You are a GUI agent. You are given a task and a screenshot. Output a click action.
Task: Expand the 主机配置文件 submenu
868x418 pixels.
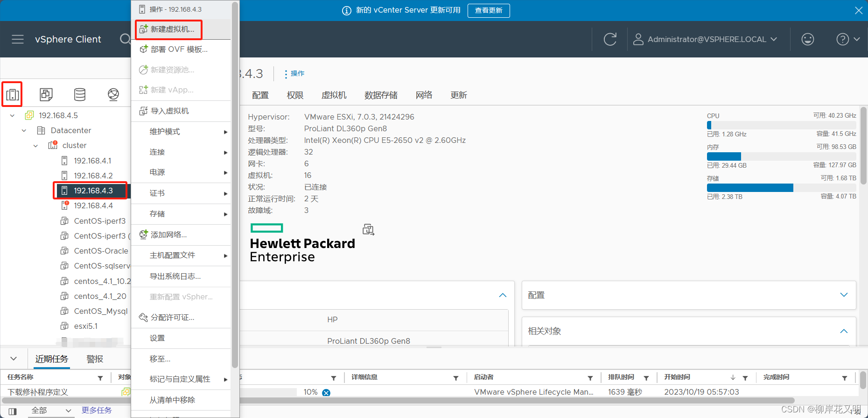(x=181, y=255)
